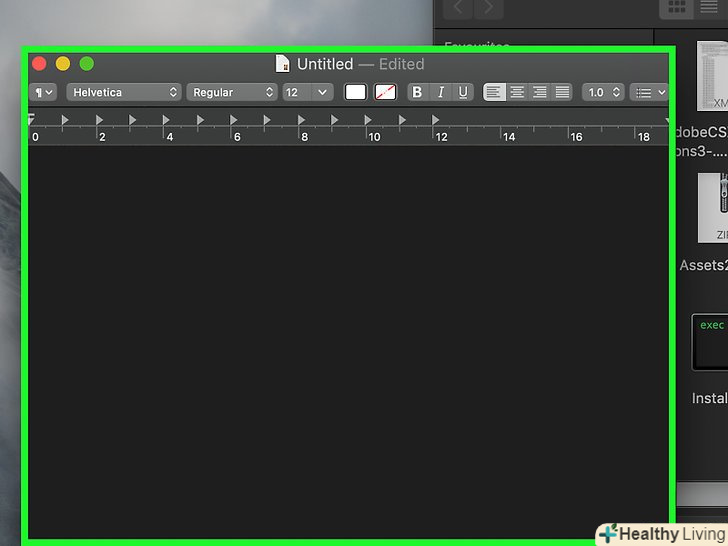Open the Regular typeface dropdown
Image resolution: width=728 pixels, height=546 pixels.
click(x=231, y=92)
